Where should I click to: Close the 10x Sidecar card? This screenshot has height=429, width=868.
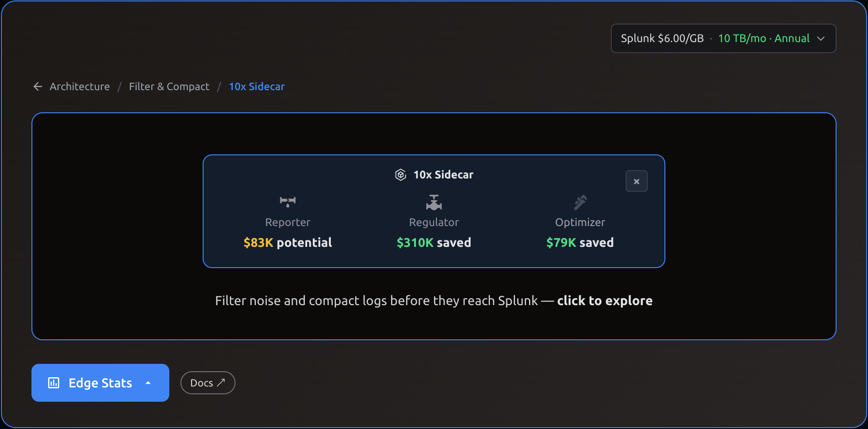click(x=636, y=181)
